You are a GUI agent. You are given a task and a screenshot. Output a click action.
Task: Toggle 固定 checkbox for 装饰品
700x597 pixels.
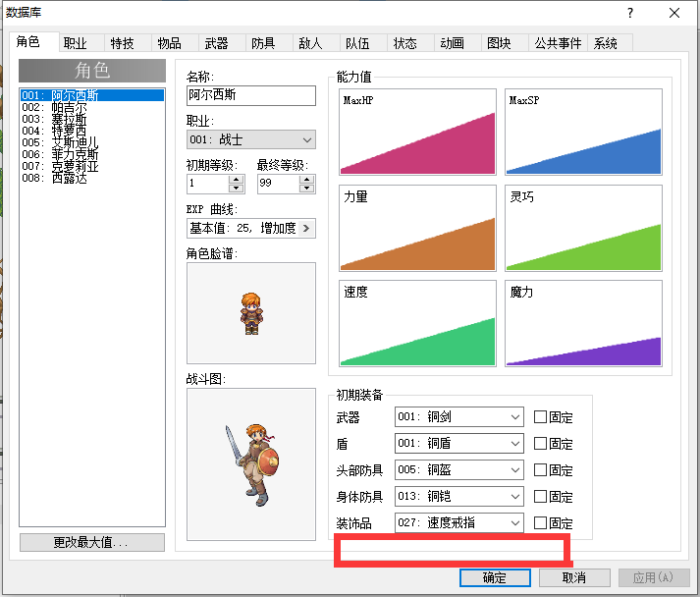[x=540, y=523]
